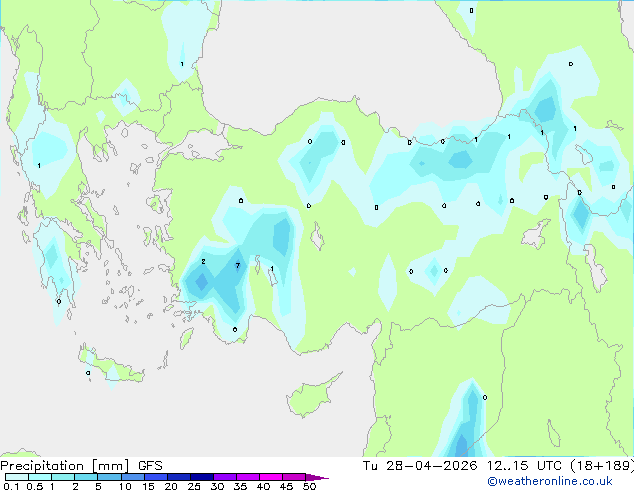
Task: Click the date 'Tu 28-04-2026' text
Action: [x=420, y=466]
